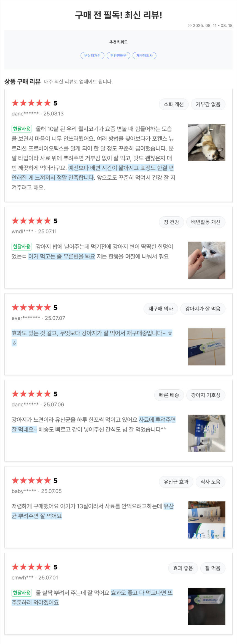Click the star rating of the ever******** review
The width and height of the screenshot is (237, 644).
click(x=31, y=308)
